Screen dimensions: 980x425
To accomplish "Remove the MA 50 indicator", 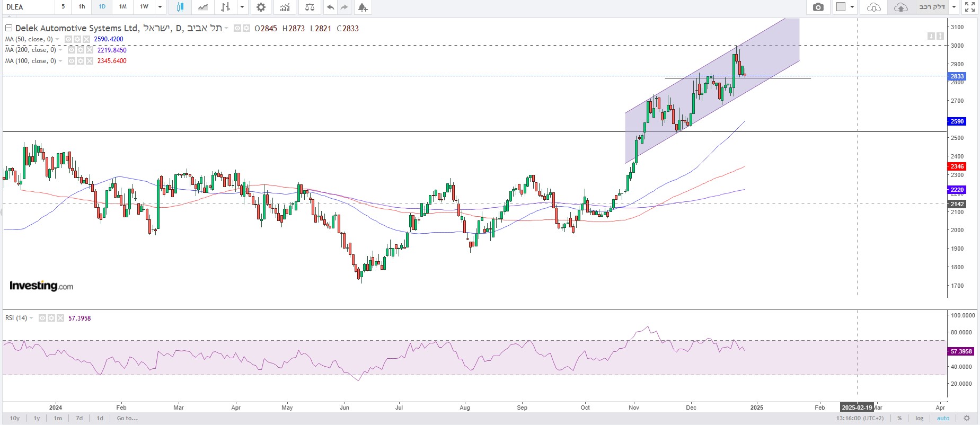I will click(x=86, y=39).
